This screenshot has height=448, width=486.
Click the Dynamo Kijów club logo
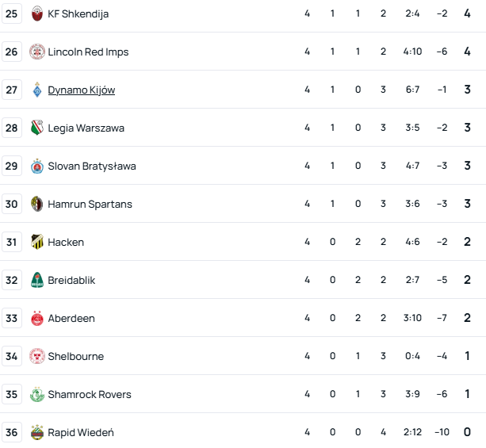(37, 90)
